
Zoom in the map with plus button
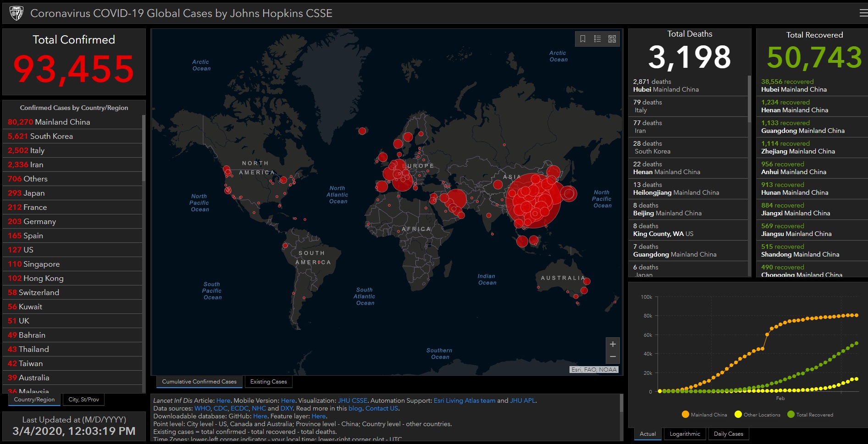pos(613,344)
